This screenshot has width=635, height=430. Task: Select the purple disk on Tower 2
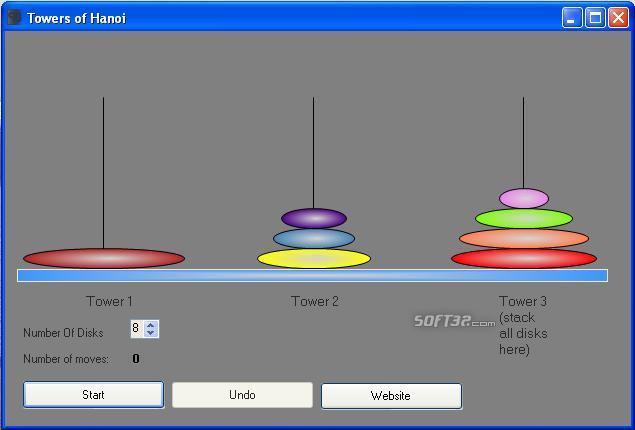tap(314, 218)
